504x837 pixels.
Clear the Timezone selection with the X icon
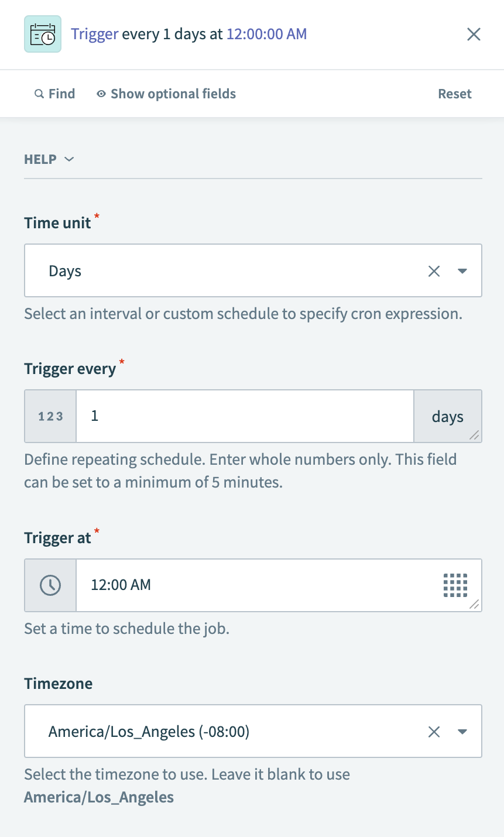(x=434, y=731)
